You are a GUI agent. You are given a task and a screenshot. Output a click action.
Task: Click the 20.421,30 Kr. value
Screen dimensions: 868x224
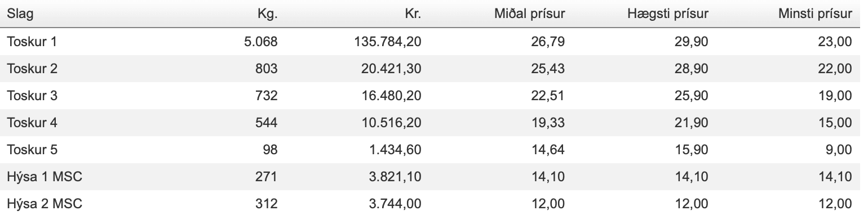(x=391, y=69)
